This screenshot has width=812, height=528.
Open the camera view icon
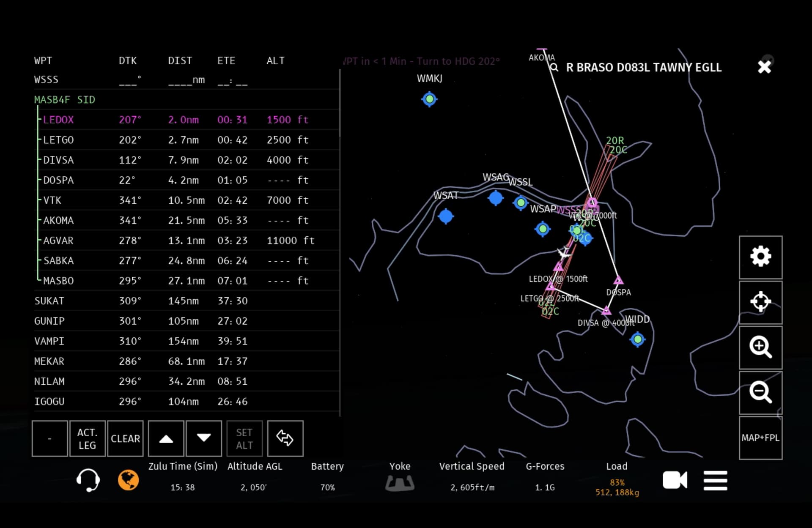point(675,480)
